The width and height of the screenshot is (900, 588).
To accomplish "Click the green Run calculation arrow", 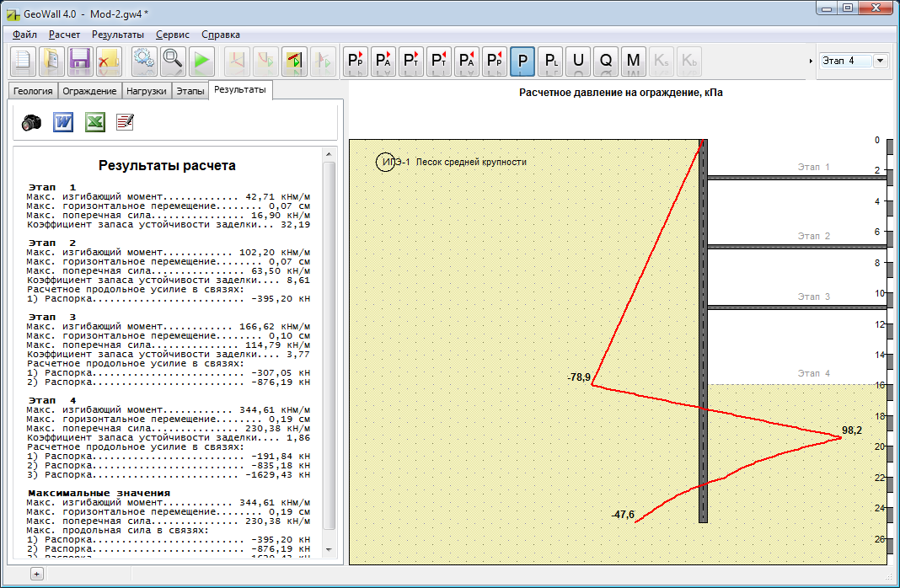I will [x=201, y=61].
